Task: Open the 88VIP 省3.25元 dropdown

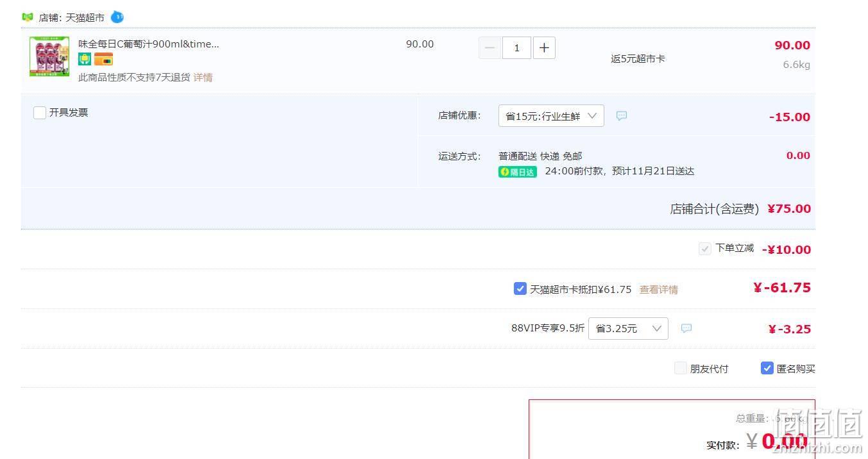Action: tap(628, 328)
